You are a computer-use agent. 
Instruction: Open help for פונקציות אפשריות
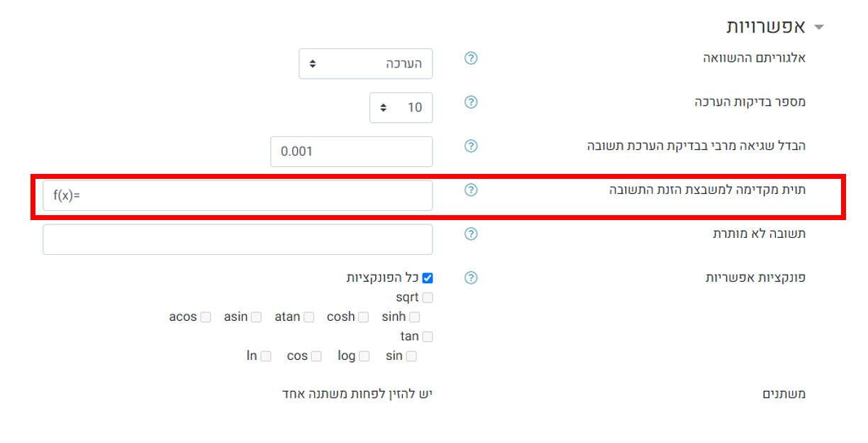pos(471,278)
